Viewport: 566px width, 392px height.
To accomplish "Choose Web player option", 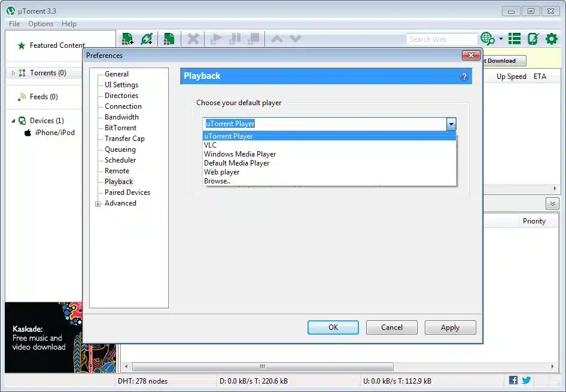I will 329,172.
